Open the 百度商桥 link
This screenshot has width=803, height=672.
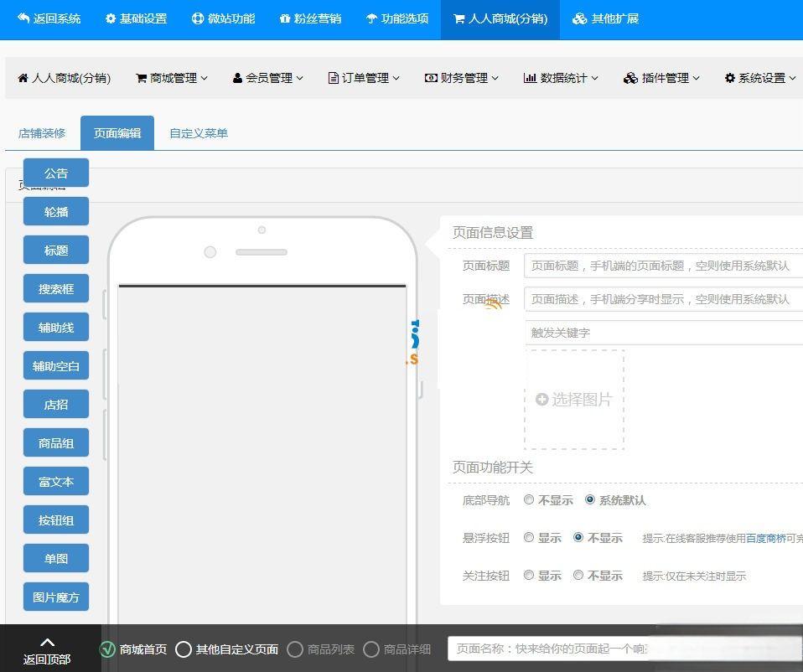(765, 538)
